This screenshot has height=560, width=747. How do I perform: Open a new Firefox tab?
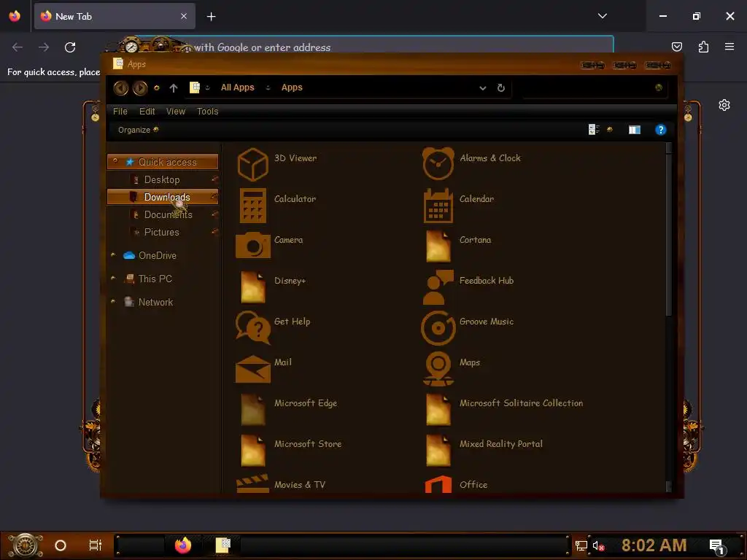point(211,17)
